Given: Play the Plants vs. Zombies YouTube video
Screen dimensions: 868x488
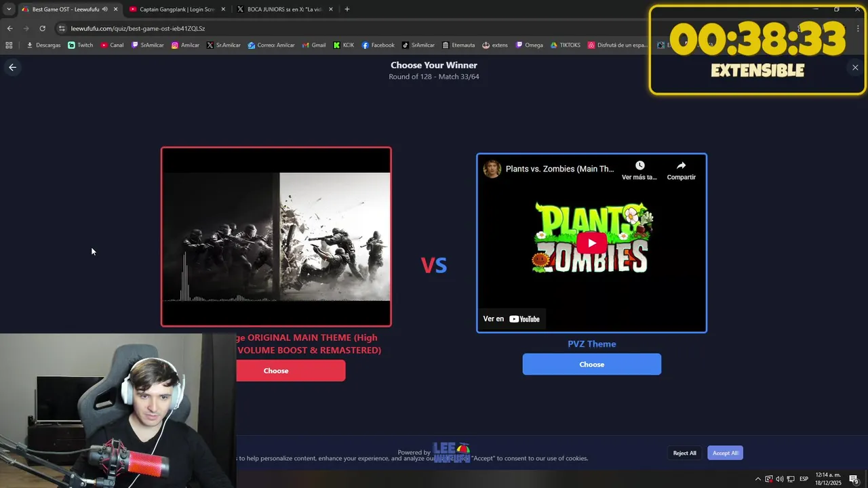Looking at the screenshot, I should (x=591, y=243).
